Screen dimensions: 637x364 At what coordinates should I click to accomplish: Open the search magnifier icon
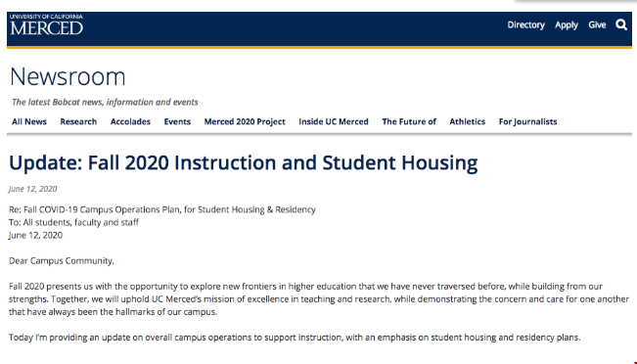point(621,24)
